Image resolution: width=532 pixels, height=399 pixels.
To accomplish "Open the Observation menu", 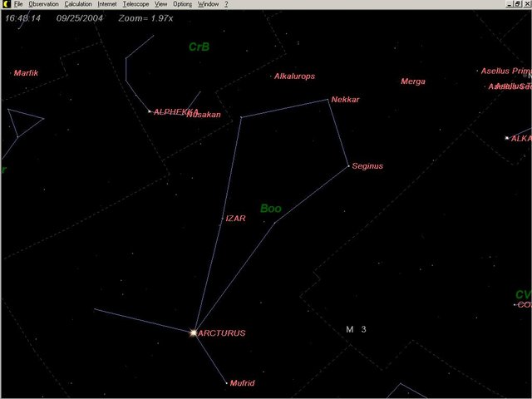I will point(43,4).
